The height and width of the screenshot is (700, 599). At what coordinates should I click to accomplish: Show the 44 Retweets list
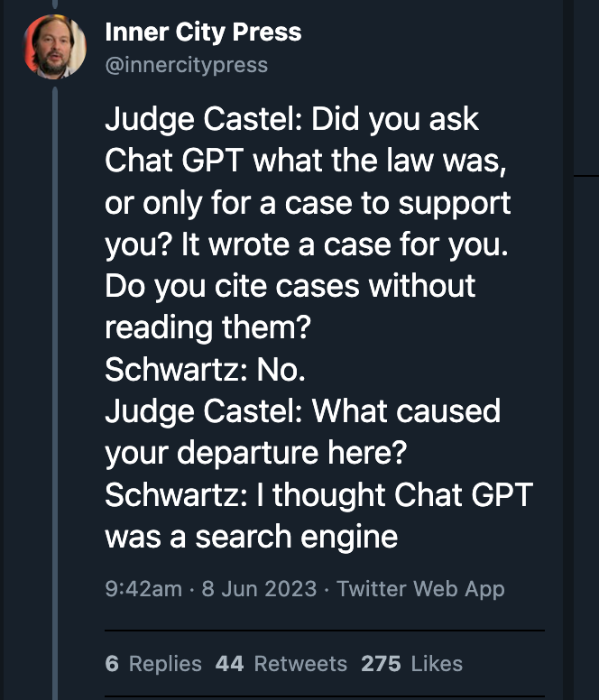pos(281,664)
